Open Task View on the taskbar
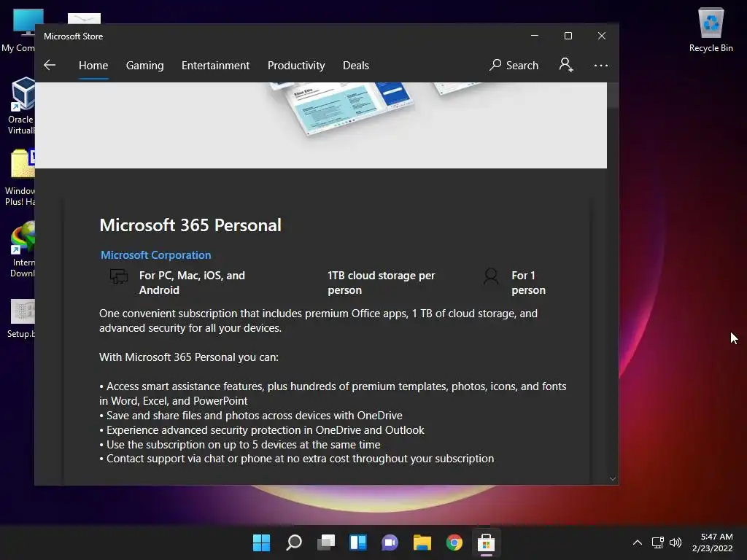747x560 pixels. tap(326, 542)
